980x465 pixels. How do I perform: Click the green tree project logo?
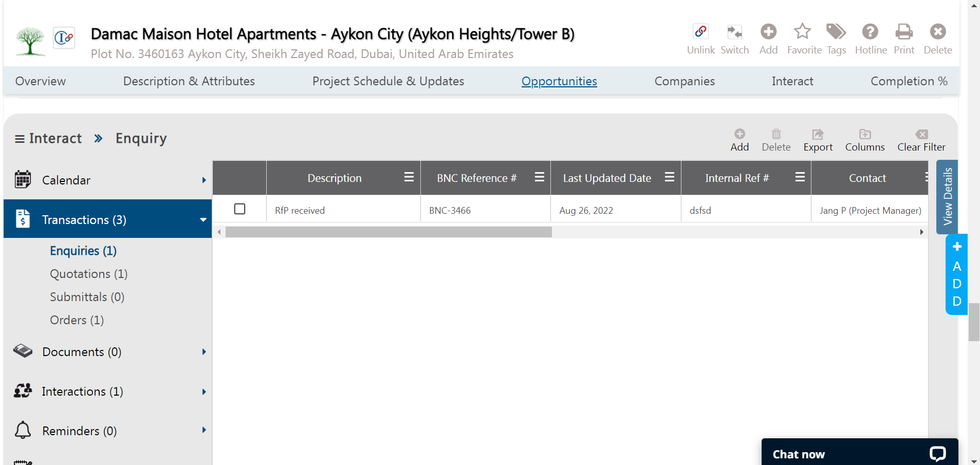point(30,41)
